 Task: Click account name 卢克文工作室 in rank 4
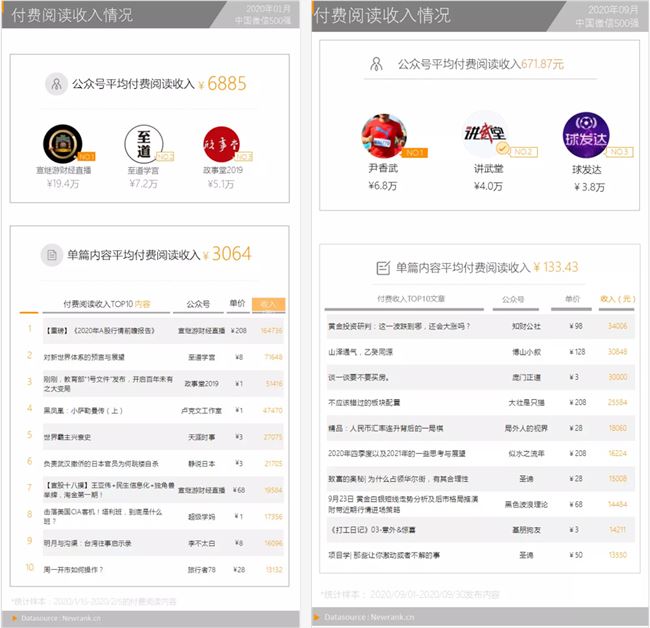pyautogui.click(x=201, y=410)
